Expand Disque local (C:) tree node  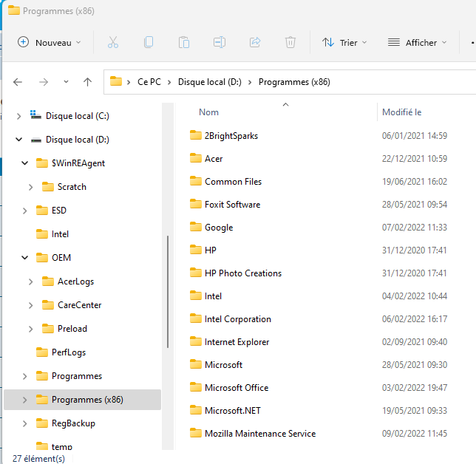coord(18,116)
